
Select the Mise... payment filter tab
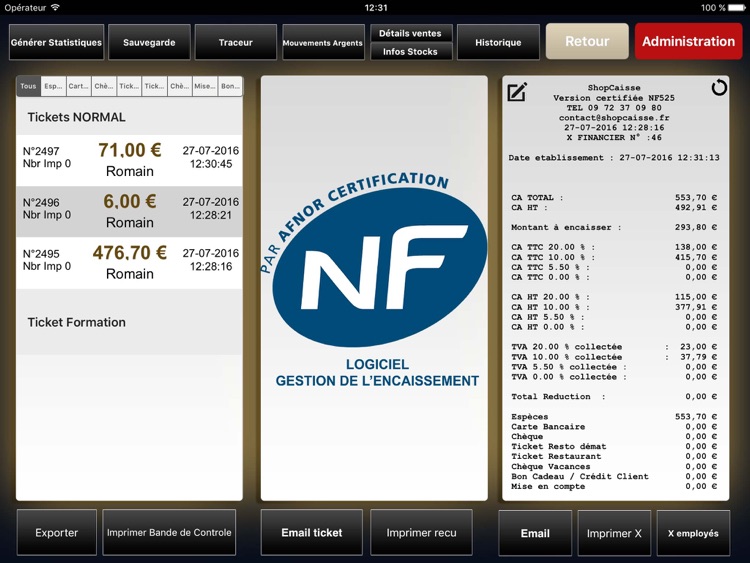pos(205,86)
